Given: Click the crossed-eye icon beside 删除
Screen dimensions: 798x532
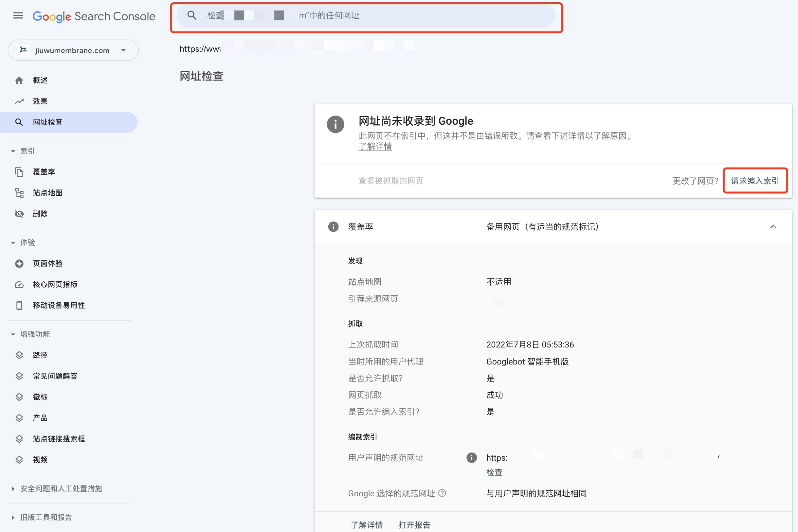Looking at the screenshot, I should tap(19, 214).
